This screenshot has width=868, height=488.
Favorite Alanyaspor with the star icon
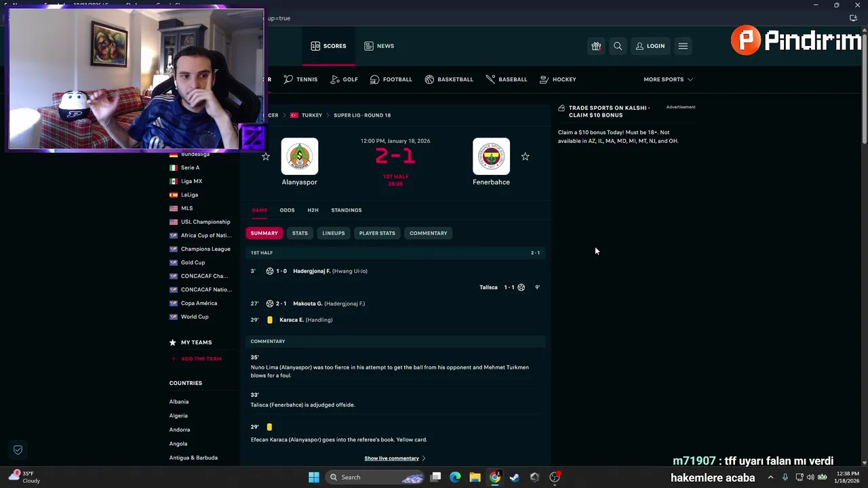[266, 157]
